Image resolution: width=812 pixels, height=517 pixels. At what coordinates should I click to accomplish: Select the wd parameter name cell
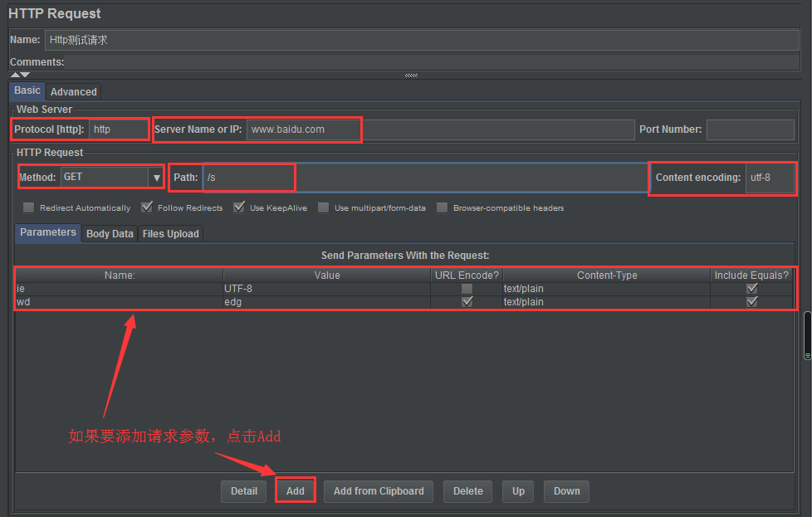tap(120, 302)
